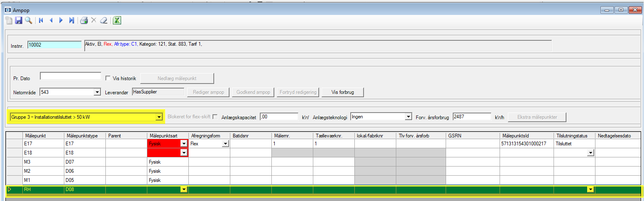Click the Fortryd redigering button
Screen dimensions: 644x201
tap(298, 92)
